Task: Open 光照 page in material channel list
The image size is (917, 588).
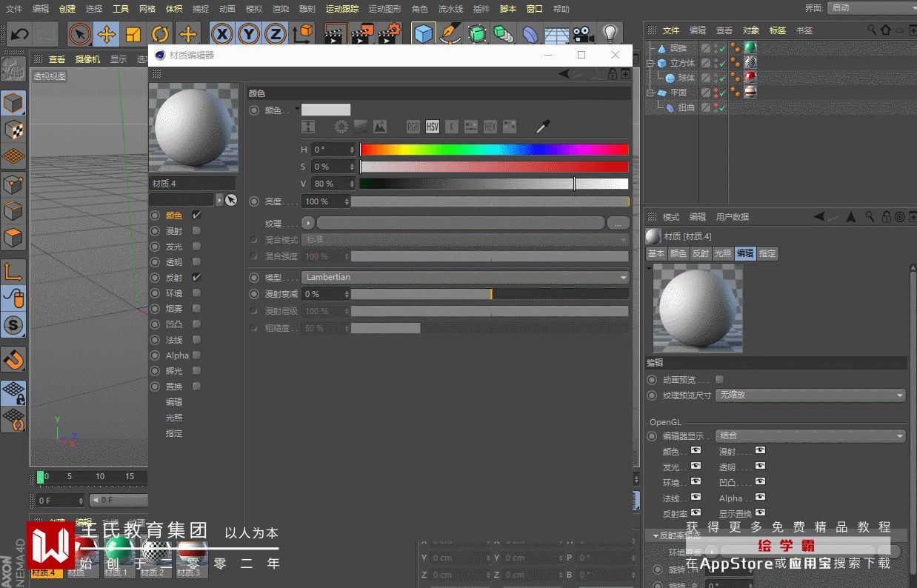Action: coord(174,418)
